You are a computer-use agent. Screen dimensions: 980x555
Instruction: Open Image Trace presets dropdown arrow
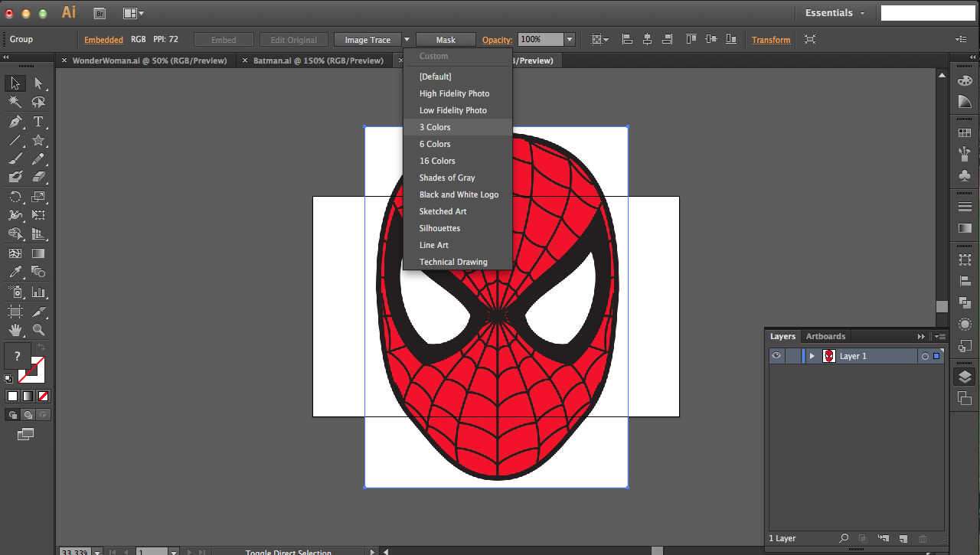coord(407,40)
